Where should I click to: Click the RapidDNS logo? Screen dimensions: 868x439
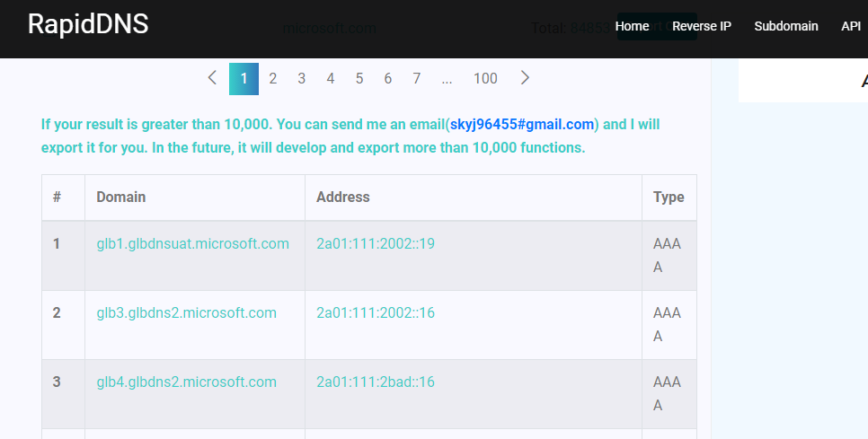(88, 24)
